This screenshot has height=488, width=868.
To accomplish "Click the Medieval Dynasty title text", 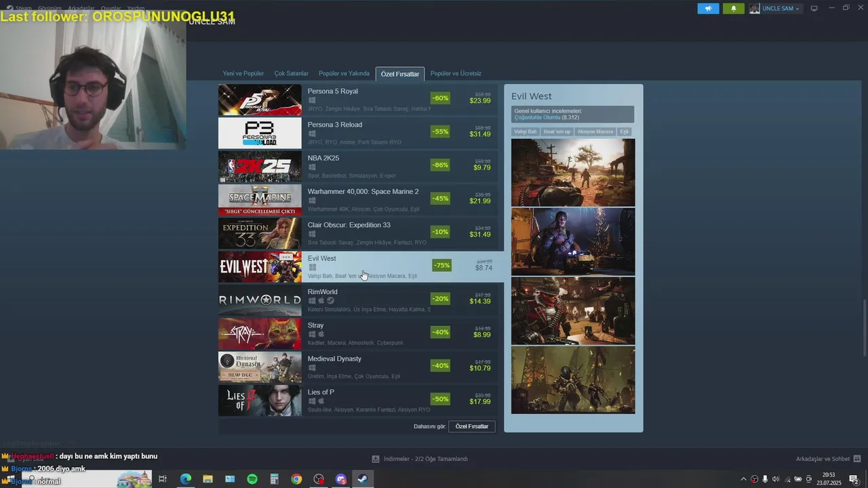I will (x=334, y=359).
